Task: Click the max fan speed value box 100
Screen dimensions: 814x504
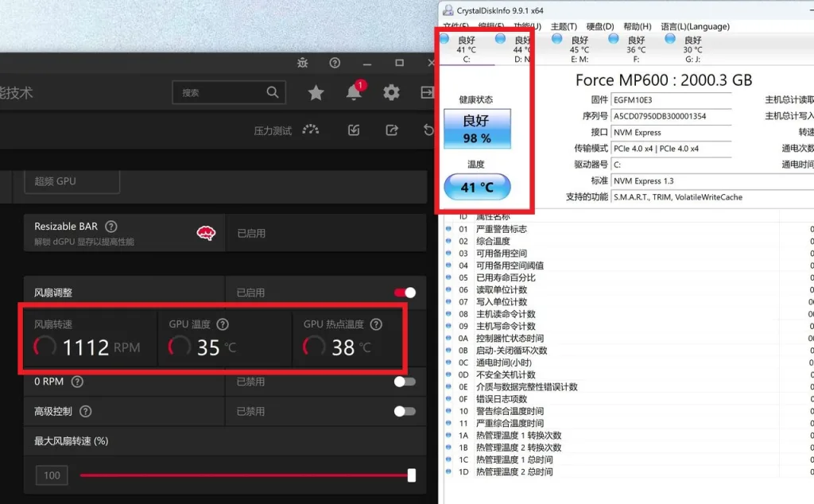Action: point(52,475)
